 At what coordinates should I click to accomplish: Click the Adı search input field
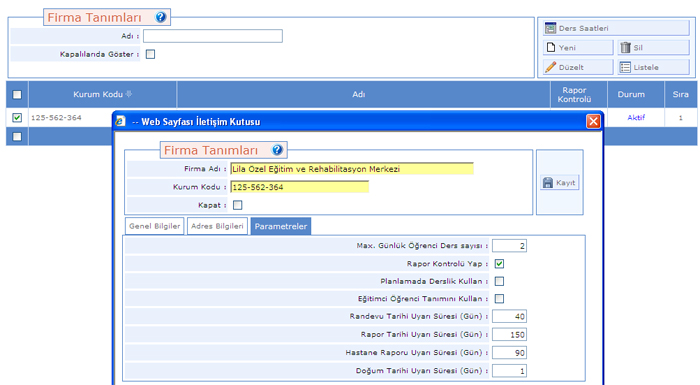tap(212, 36)
